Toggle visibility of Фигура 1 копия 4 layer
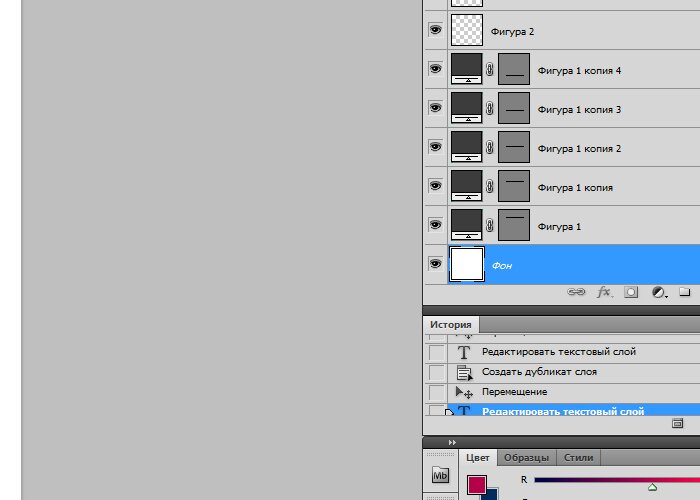Image resolution: width=700 pixels, height=500 pixels. 435,69
